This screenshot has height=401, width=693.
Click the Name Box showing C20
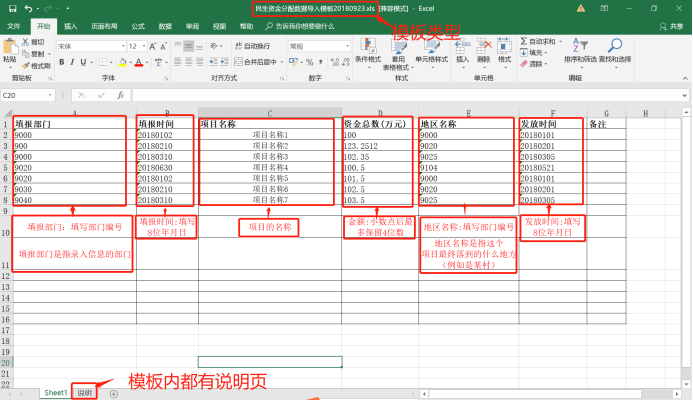[x=27, y=95]
